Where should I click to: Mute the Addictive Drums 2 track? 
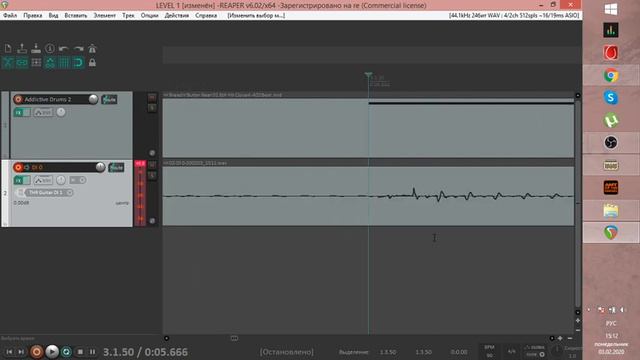pyautogui.click(x=152, y=97)
